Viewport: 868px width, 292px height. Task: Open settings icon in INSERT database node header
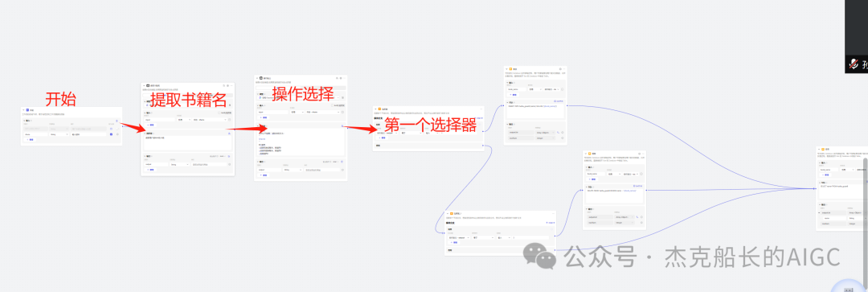[x=560, y=68]
